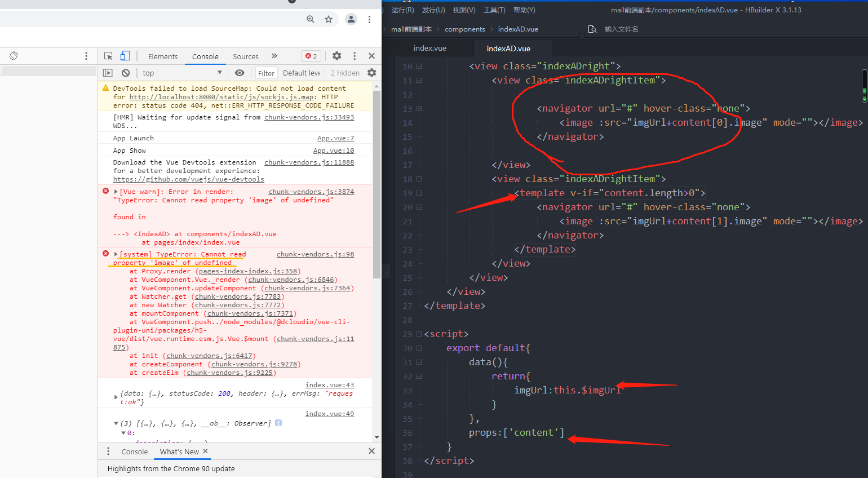
Task: Open the sockjs.js.map link
Action: (222, 97)
